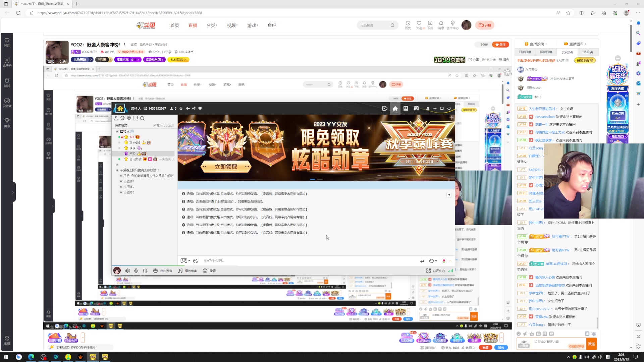
Task: Toggle YY microphone icon in bottom bar
Action: [x=136, y=271]
